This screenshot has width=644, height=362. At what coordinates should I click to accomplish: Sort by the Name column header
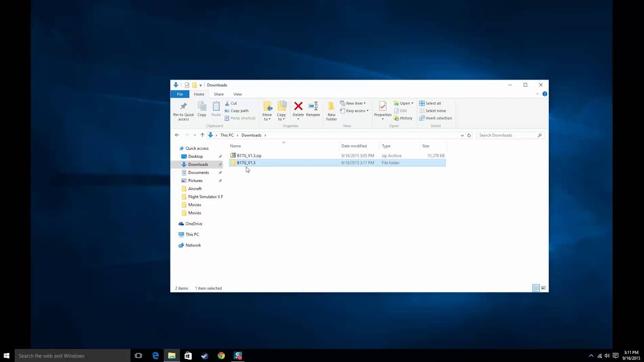[283, 146]
